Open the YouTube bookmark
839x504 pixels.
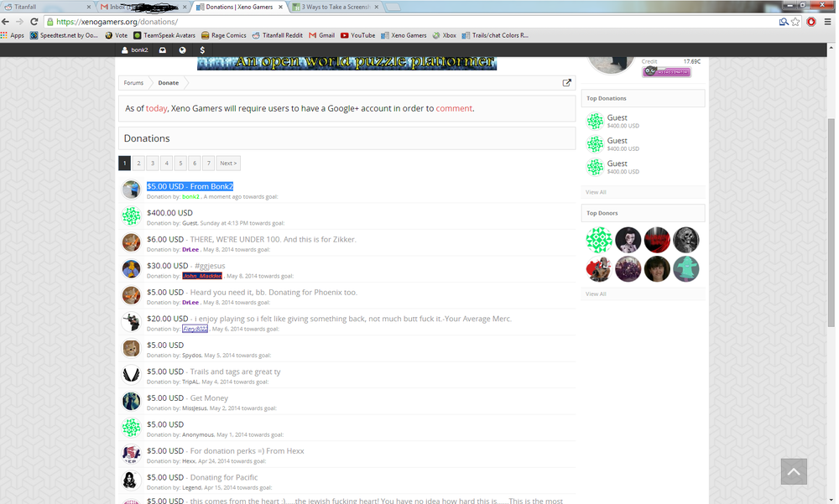(x=358, y=35)
